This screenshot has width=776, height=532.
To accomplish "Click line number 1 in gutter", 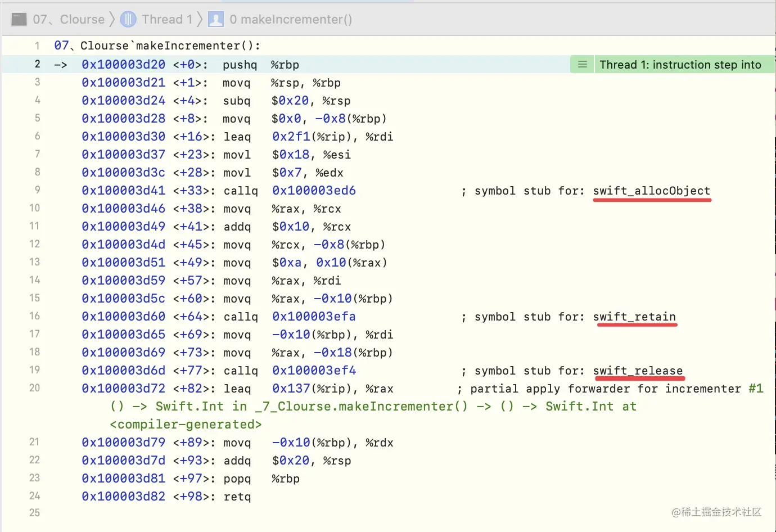I will [x=37, y=46].
